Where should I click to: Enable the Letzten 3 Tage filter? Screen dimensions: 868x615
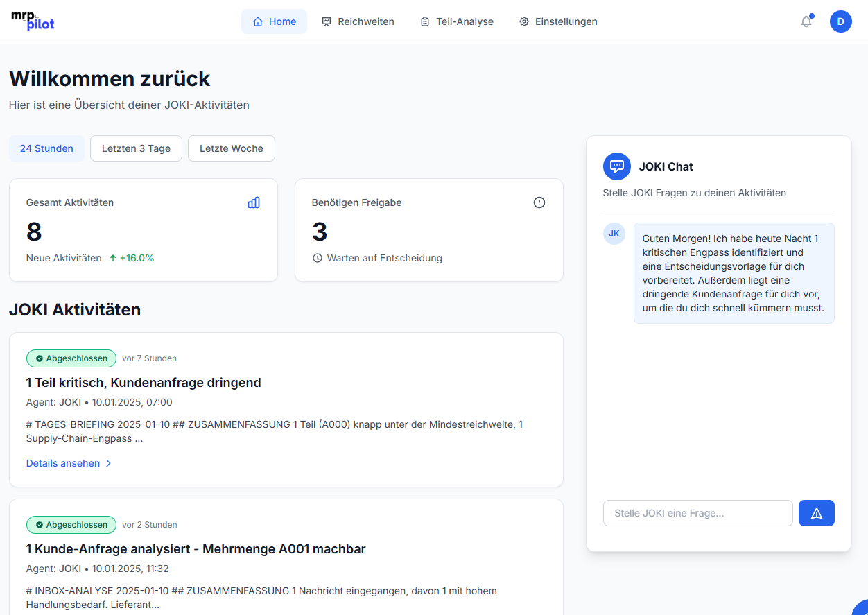point(136,148)
